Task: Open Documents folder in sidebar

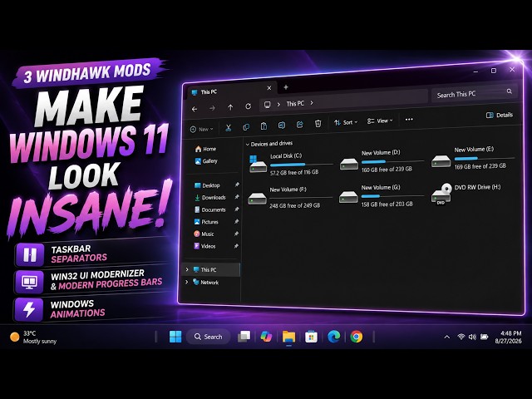Action: point(209,209)
